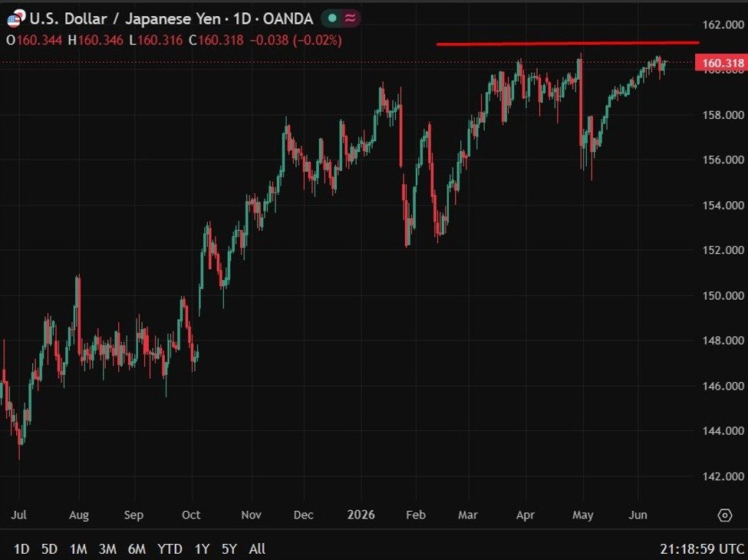The width and height of the screenshot is (748, 560).
Task: Click the Sep label on time axis
Action: coord(133,516)
